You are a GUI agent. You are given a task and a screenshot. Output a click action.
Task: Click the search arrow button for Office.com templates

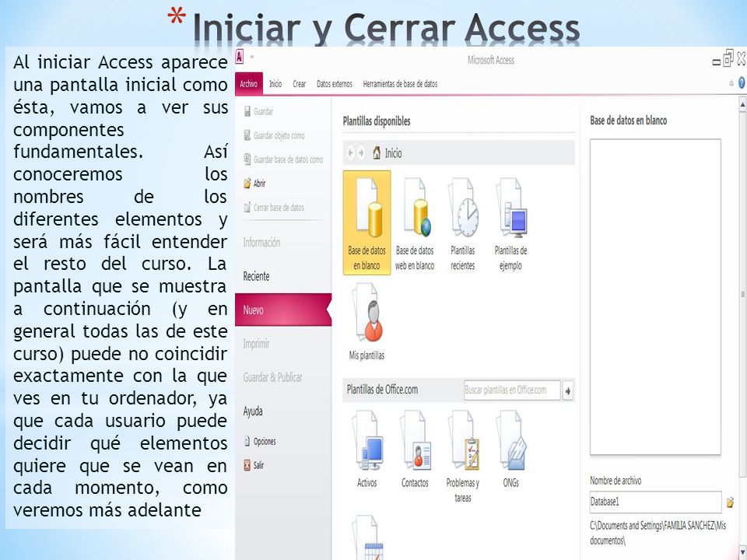click(x=568, y=391)
